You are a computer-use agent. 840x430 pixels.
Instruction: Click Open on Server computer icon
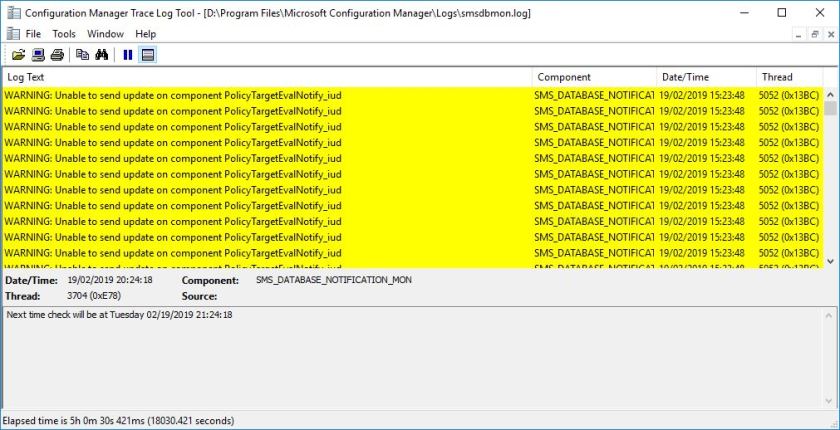(x=38, y=54)
